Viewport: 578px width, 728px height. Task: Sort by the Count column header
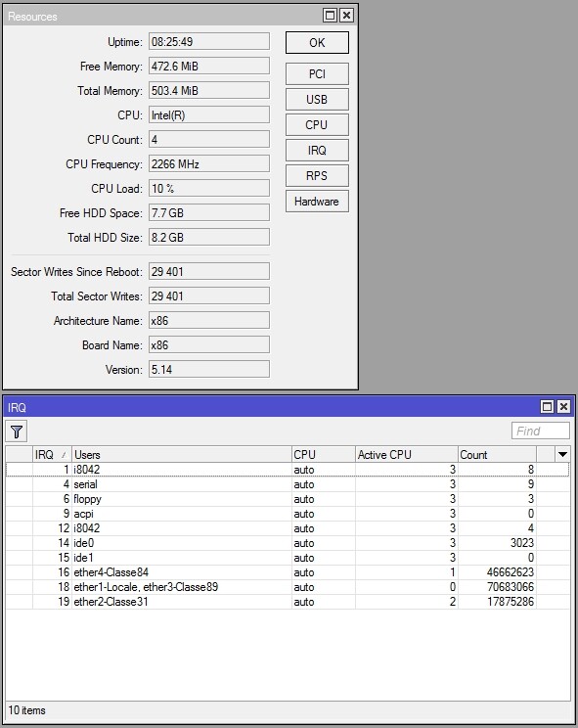pos(497,455)
